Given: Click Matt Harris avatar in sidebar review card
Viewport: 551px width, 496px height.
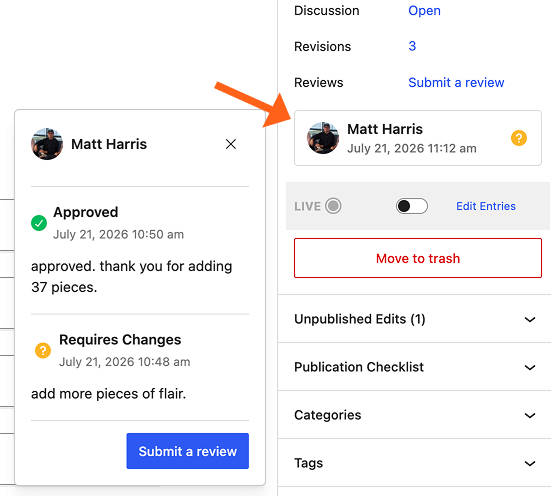Looking at the screenshot, I should [323, 138].
